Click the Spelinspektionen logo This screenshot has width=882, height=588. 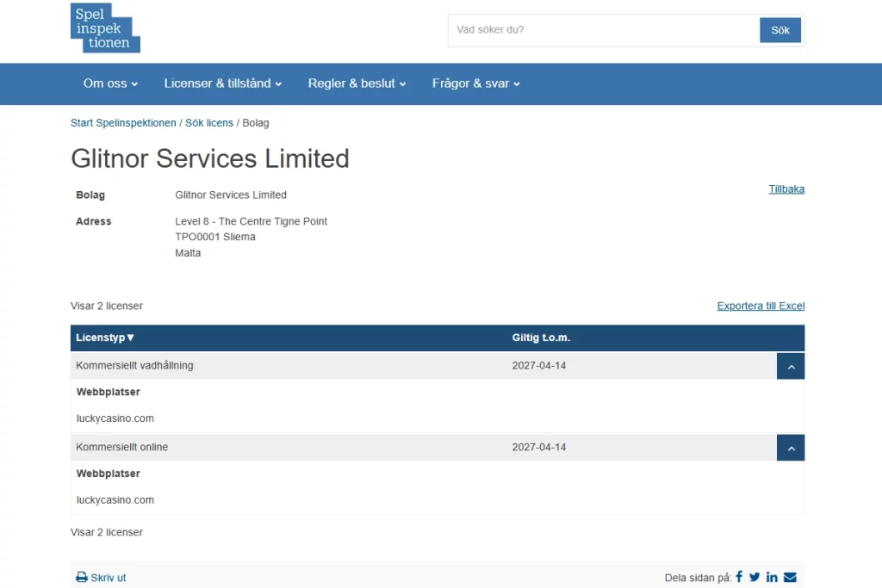tap(105, 28)
